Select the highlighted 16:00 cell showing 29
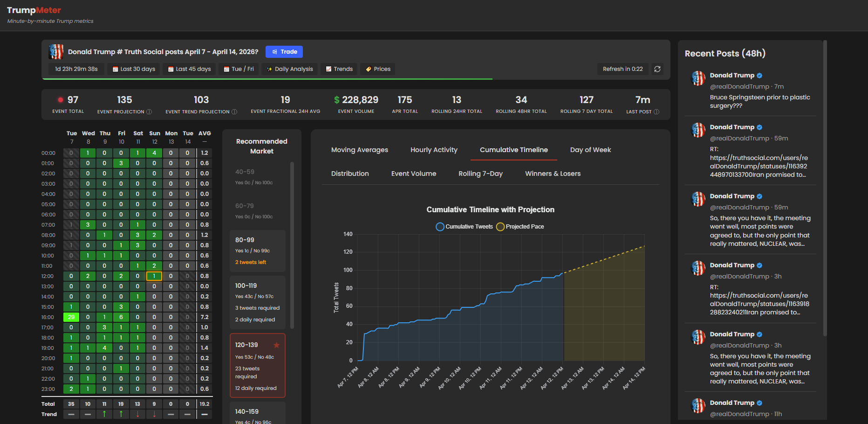Viewport: 868px width, 424px height. point(71,317)
